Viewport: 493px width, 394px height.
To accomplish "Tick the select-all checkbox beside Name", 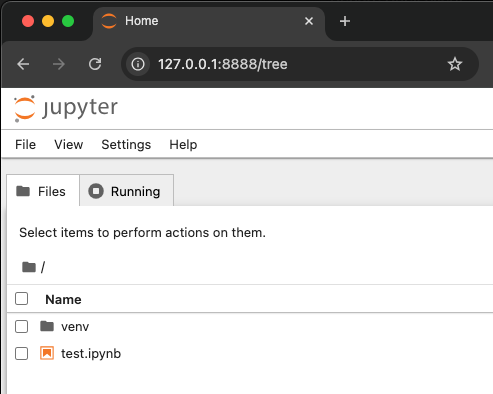I will click(x=21, y=299).
